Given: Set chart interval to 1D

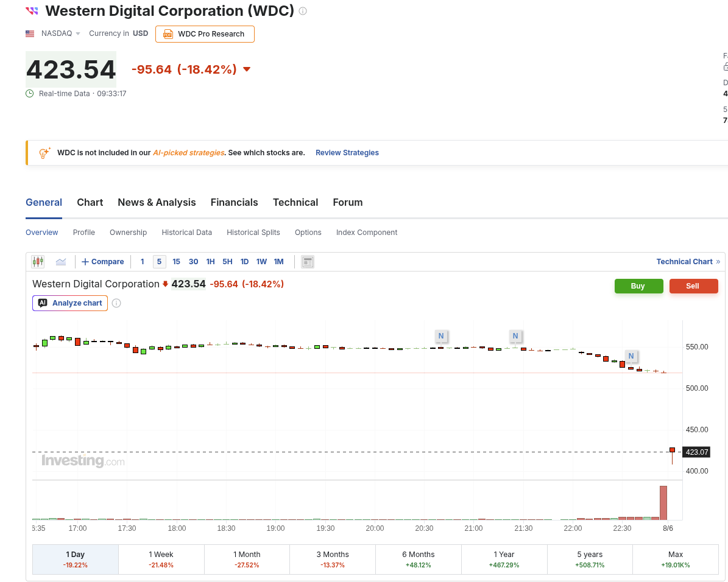Looking at the screenshot, I should pyautogui.click(x=245, y=262).
